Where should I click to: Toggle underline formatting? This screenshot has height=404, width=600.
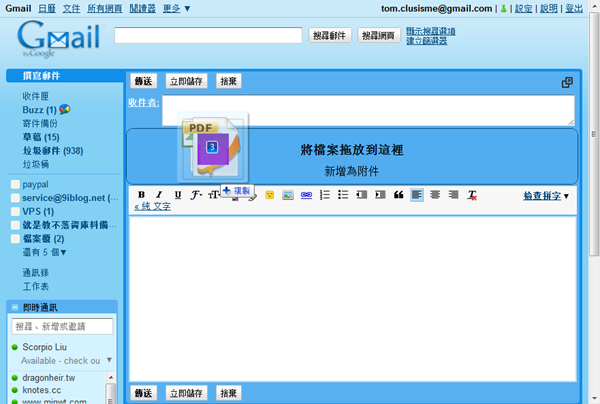[x=178, y=195]
